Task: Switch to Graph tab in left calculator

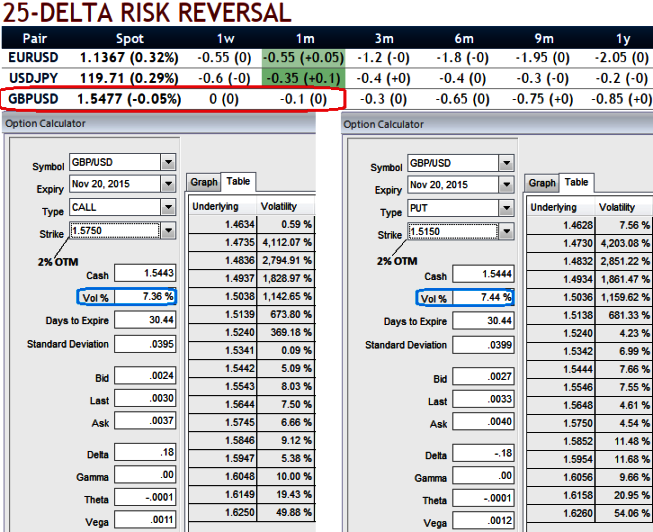Action: click(x=204, y=182)
